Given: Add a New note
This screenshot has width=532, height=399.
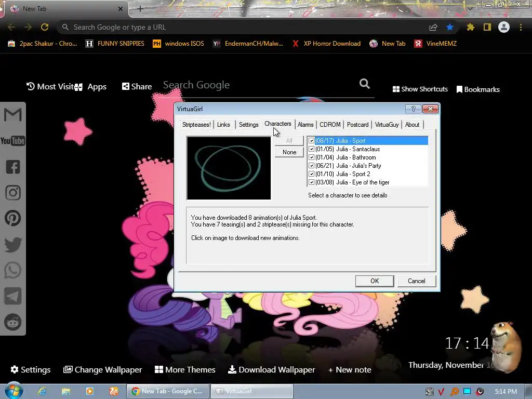Looking at the screenshot, I should [x=350, y=369].
